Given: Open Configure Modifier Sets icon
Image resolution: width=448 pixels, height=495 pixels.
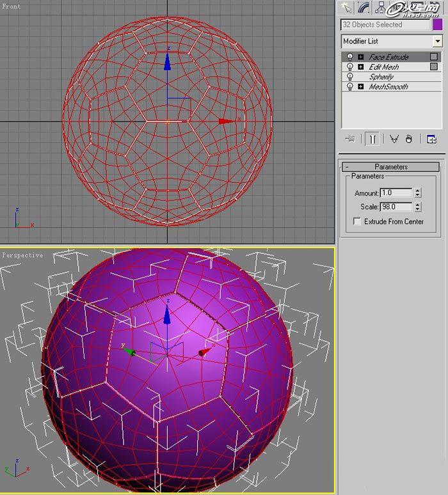Looking at the screenshot, I should tap(431, 139).
